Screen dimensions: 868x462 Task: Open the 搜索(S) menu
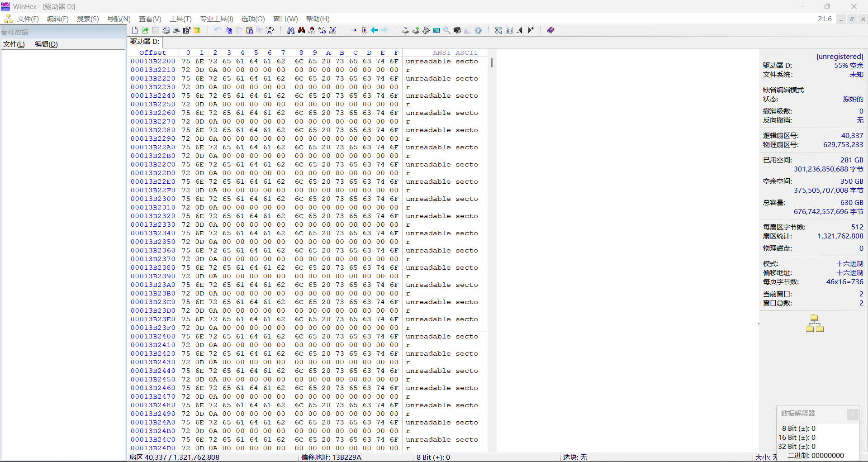pos(88,19)
